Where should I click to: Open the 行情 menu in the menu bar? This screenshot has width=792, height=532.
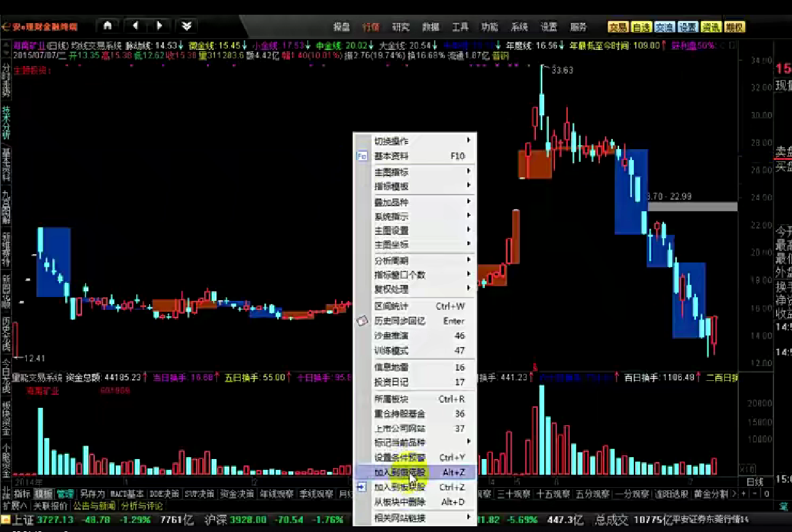pos(371,27)
